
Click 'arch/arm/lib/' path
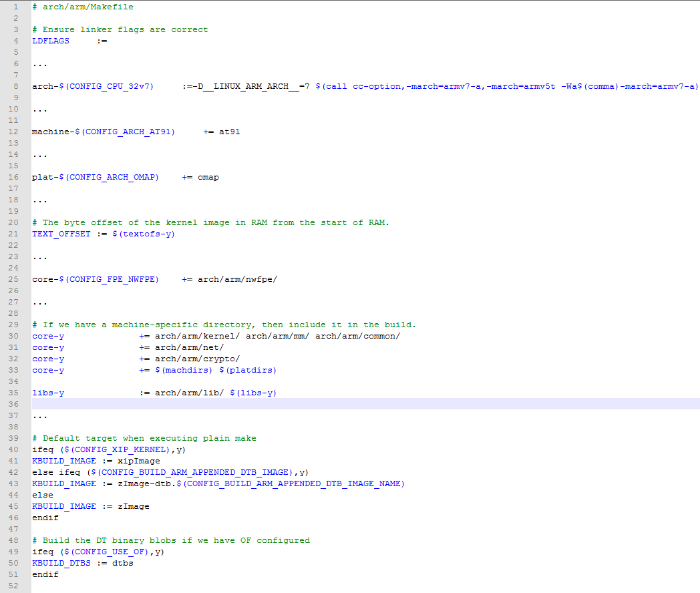[x=189, y=393]
